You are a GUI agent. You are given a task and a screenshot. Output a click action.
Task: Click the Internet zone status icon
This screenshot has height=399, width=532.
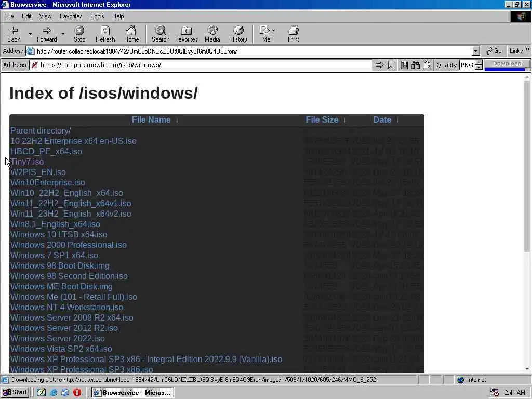click(x=460, y=380)
